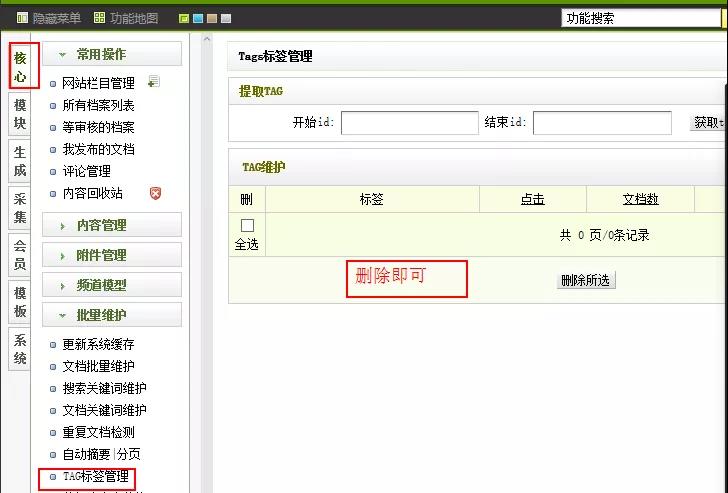Check the 全选 checkbox
The width and height of the screenshot is (728, 493).
pos(247,226)
